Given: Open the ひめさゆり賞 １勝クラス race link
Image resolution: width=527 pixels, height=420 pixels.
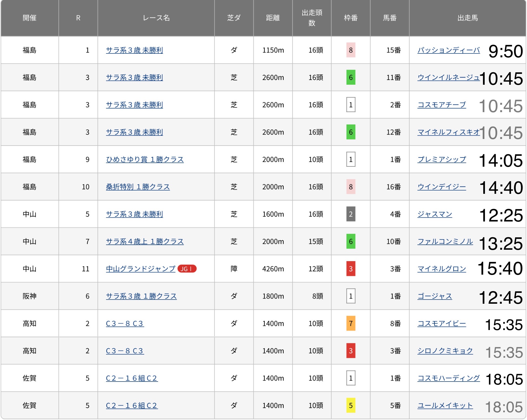Looking at the screenshot, I should coord(145,159).
